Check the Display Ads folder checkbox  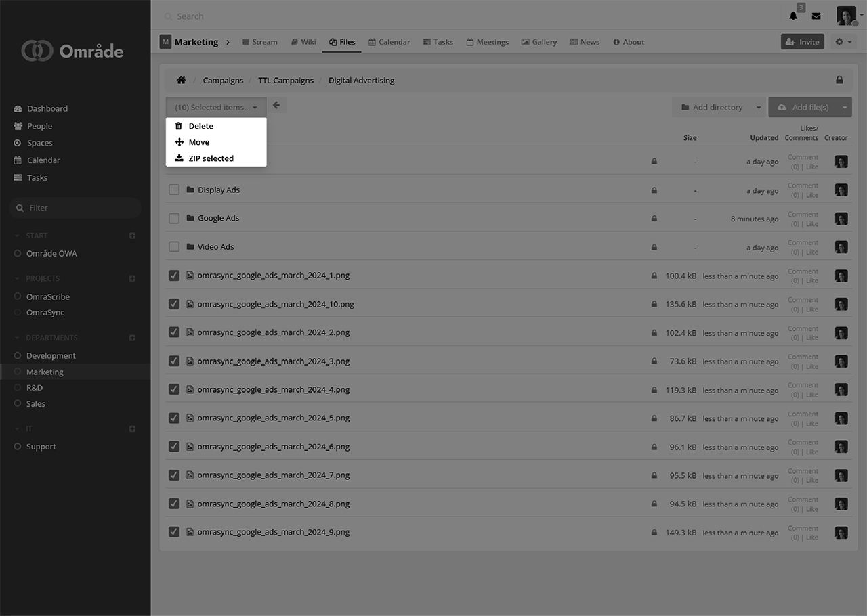(x=174, y=190)
